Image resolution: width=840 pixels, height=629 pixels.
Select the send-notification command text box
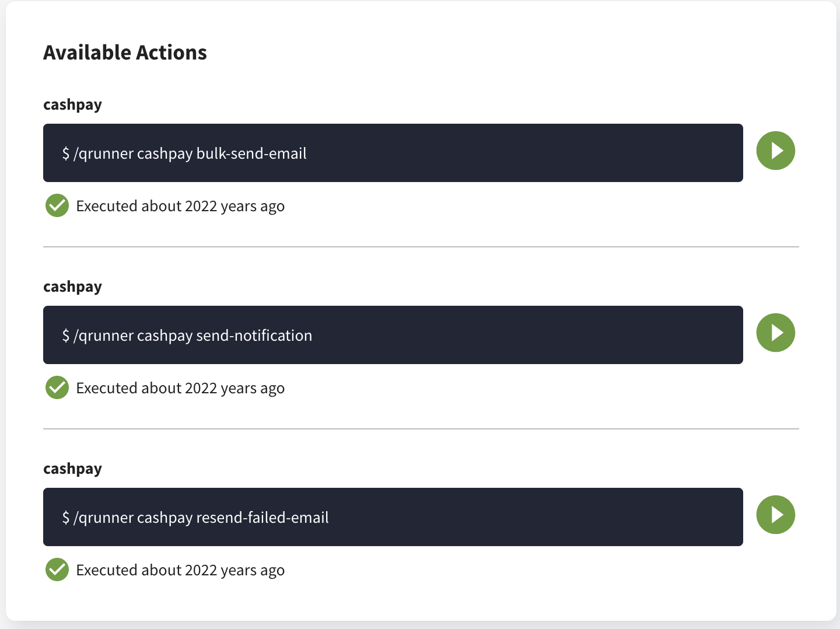point(393,335)
